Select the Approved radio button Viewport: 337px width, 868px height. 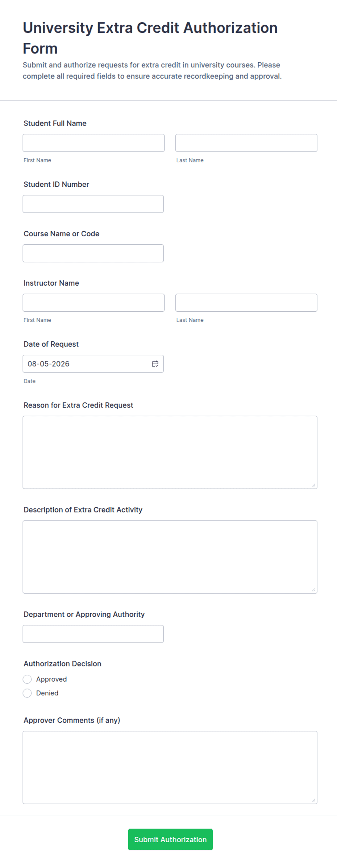27,679
